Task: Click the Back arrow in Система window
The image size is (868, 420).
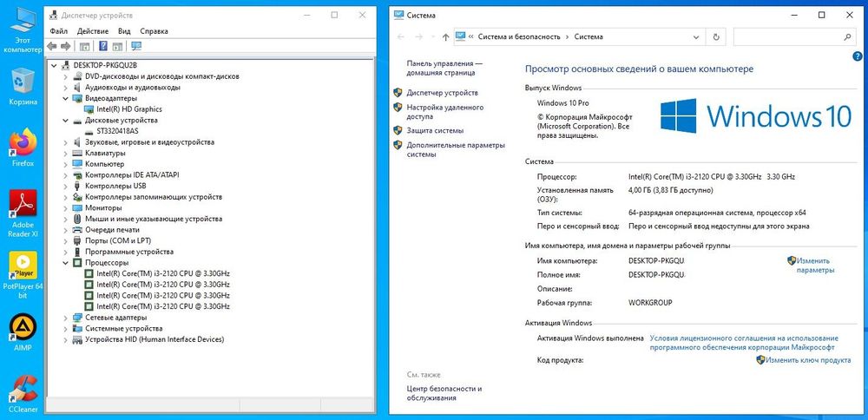Action: [x=401, y=37]
